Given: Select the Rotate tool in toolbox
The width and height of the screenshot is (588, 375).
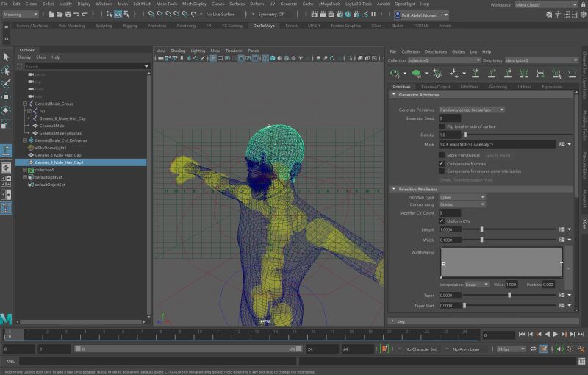Looking at the screenshot, I should (6, 110).
